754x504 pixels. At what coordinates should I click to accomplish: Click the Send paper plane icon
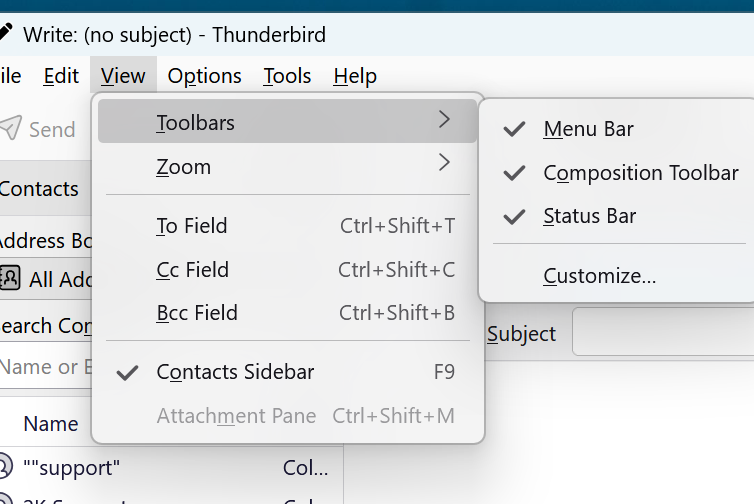click(10, 128)
